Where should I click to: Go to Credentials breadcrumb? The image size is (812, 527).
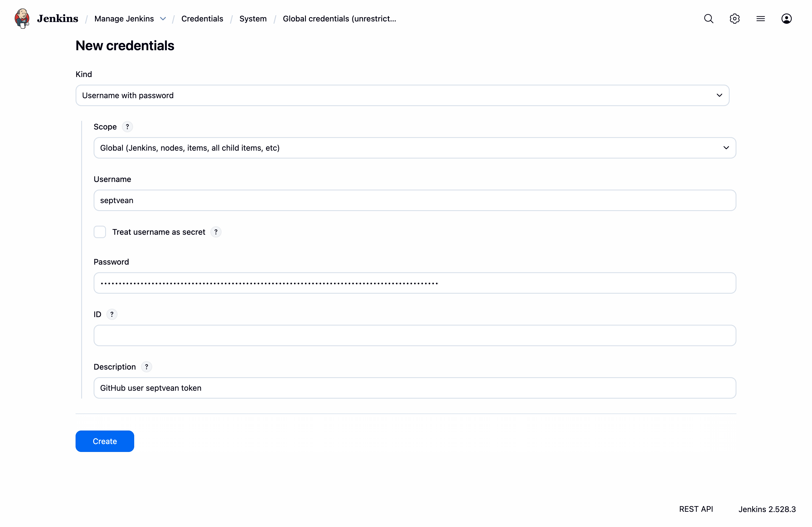click(x=202, y=19)
